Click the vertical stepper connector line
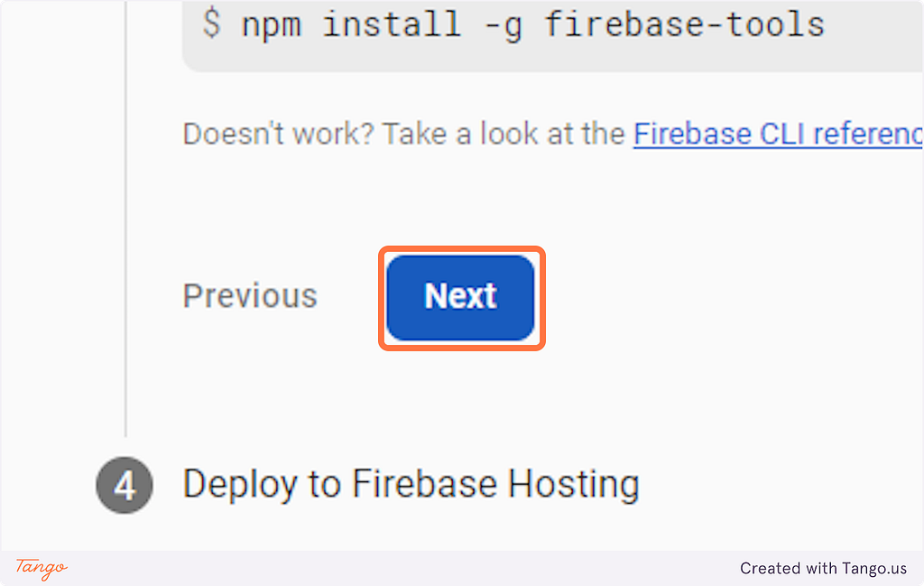The height and width of the screenshot is (586, 924). pyautogui.click(x=125, y=219)
